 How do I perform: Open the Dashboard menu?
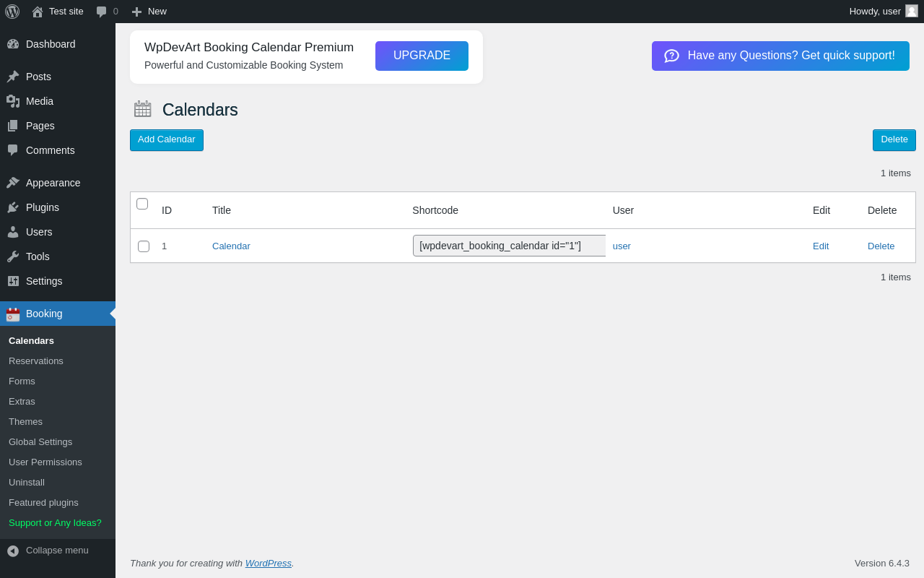[58, 44]
